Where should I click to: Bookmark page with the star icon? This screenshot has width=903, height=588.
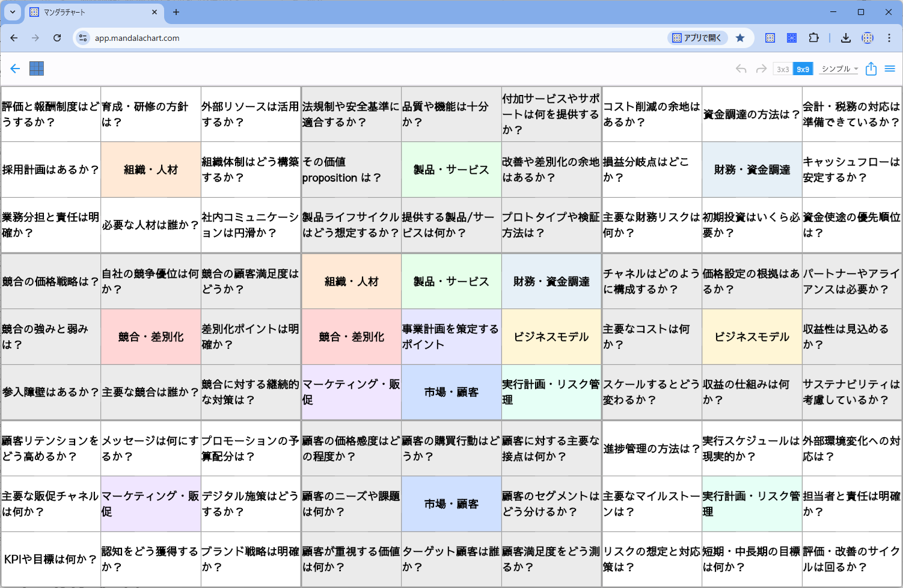tap(740, 38)
